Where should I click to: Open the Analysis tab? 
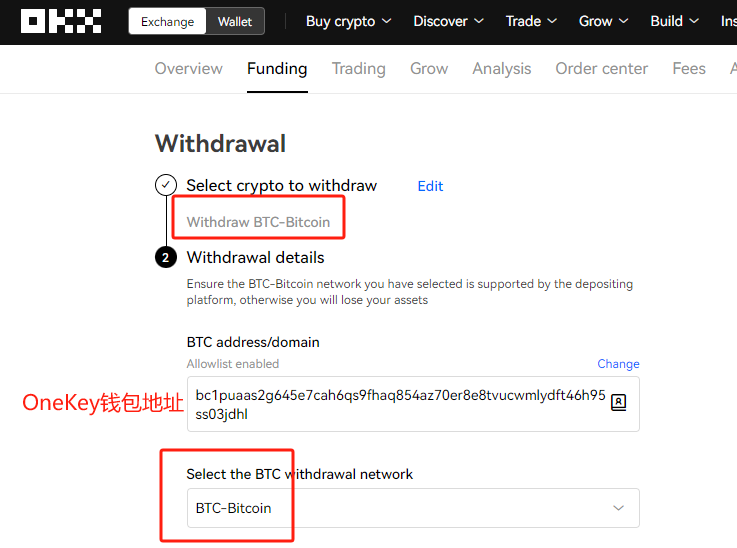pos(502,69)
